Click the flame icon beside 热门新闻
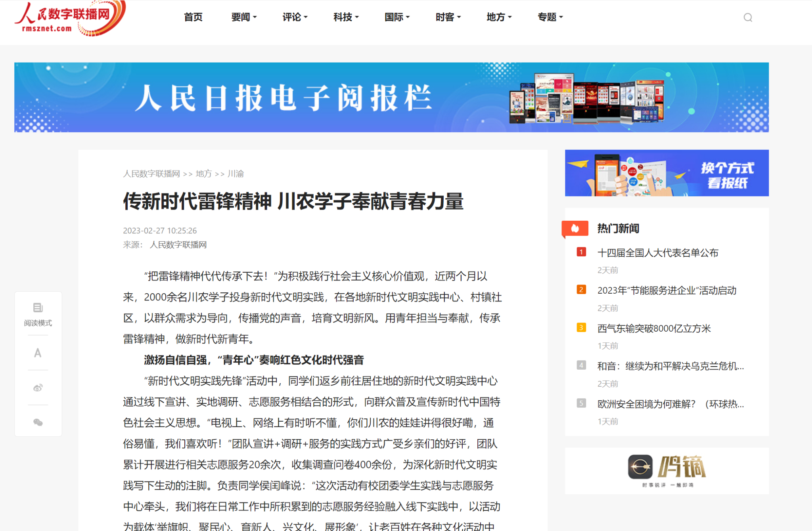Image resolution: width=812 pixels, height=531 pixels. pos(575,228)
